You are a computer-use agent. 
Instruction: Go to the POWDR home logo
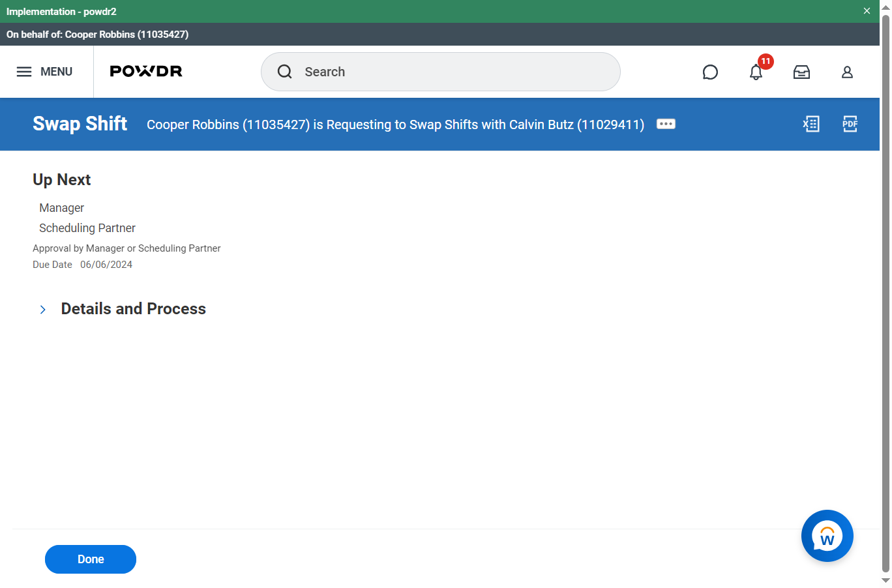[x=146, y=71]
